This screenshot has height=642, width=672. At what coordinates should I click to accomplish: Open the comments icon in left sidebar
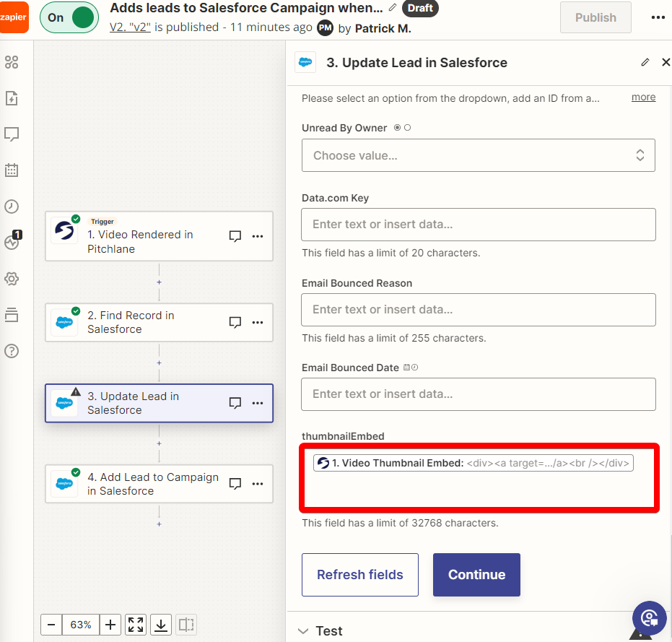point(12,134)
